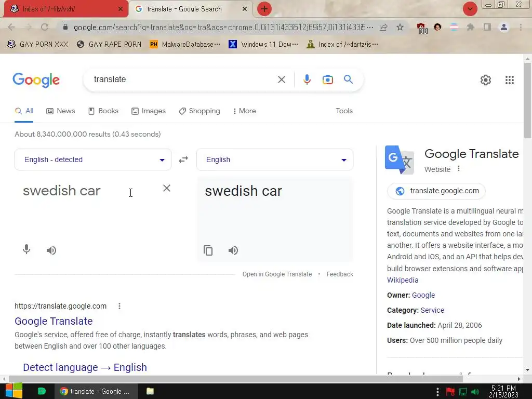Viewport: 532px width, 399px height.
Task: Expand the More search categories menu
Action: (244, 111)
